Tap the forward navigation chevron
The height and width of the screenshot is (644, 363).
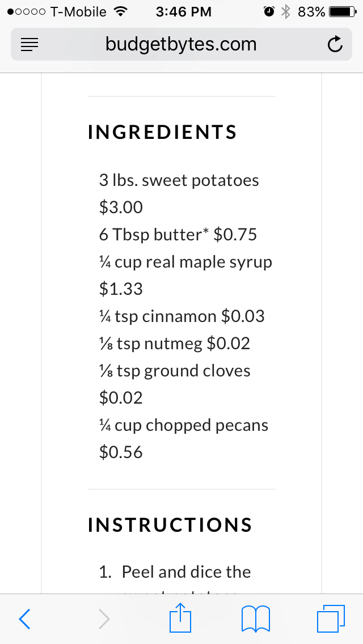(x=104, y=618)
